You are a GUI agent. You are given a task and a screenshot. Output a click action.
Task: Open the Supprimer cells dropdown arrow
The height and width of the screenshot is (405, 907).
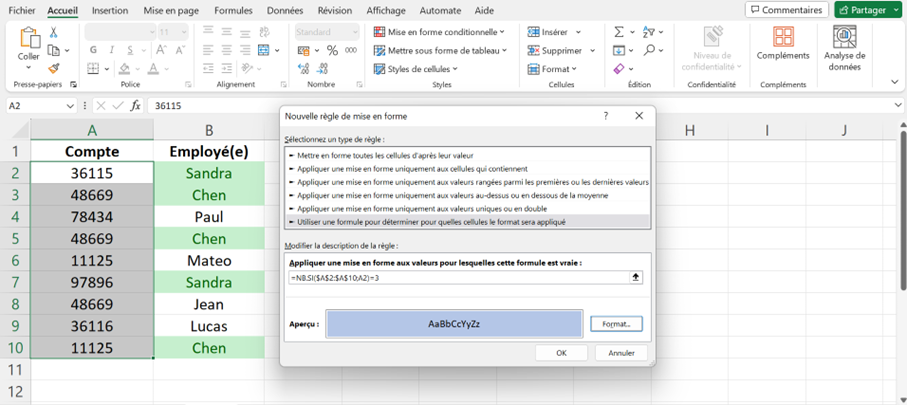[x=592, y=50]
